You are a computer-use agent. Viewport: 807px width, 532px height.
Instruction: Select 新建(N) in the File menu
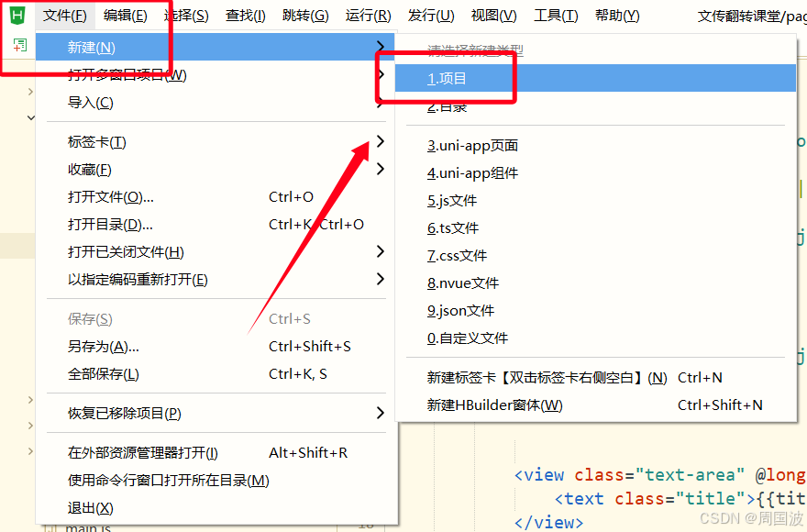pos(216,48)
